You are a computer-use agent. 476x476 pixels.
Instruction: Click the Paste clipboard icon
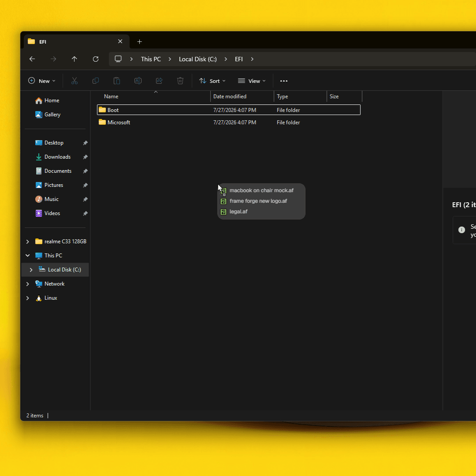tap(116, 81)
